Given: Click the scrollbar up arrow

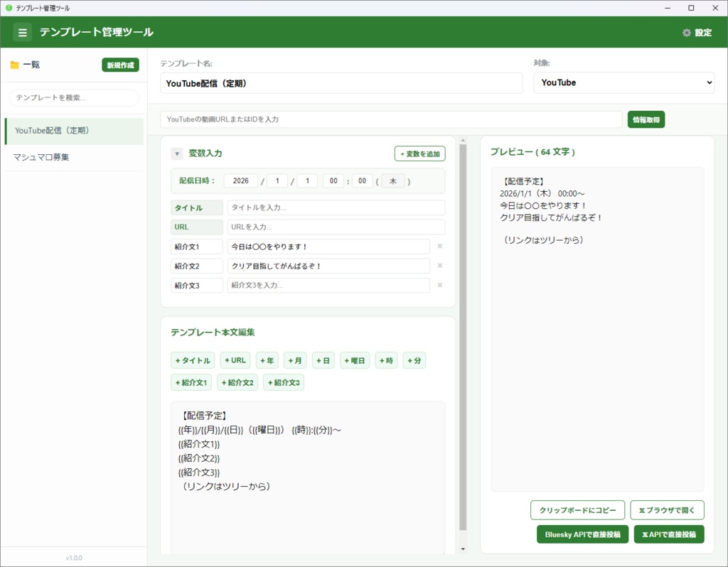Looking at the screenshot, I should pos(463,140).
